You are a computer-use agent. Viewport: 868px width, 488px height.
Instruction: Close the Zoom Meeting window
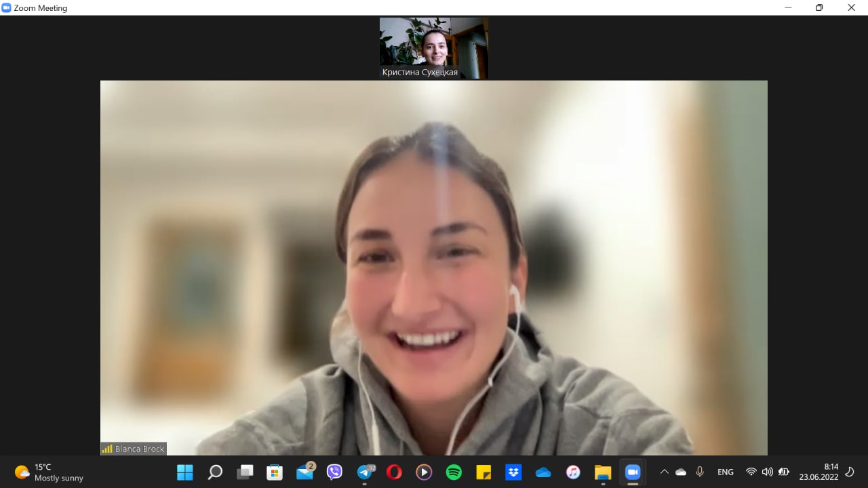[x=851, y=7]
